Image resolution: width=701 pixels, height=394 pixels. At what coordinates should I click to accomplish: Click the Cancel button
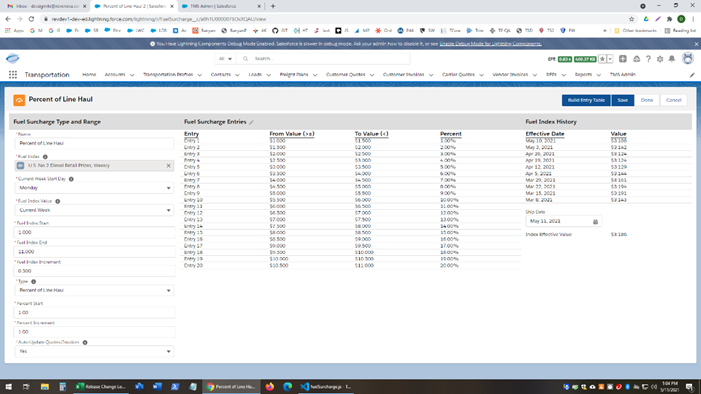pyautogui.click(x=674, y=100)
